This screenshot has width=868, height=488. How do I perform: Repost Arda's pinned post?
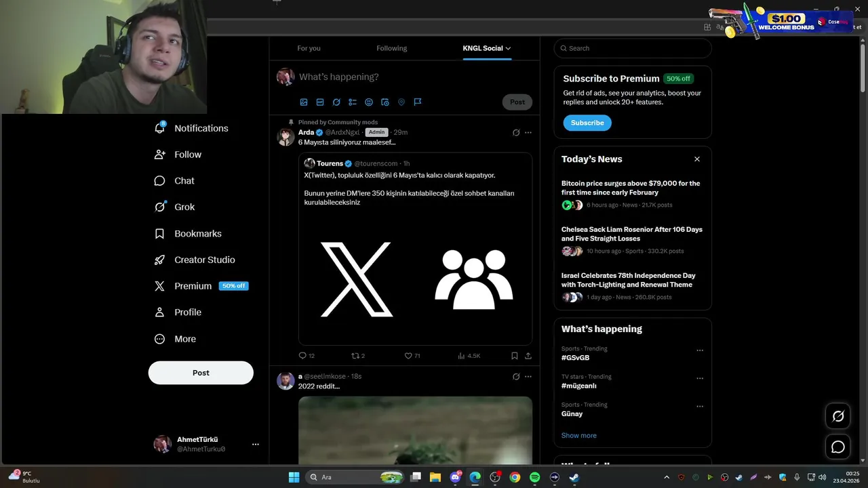tap(358, 356)
